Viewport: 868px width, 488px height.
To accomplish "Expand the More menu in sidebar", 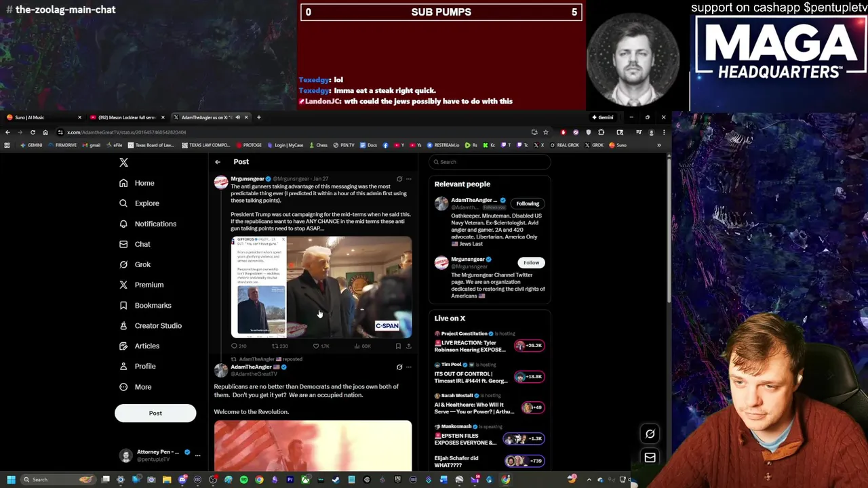I will pos(135,387).
